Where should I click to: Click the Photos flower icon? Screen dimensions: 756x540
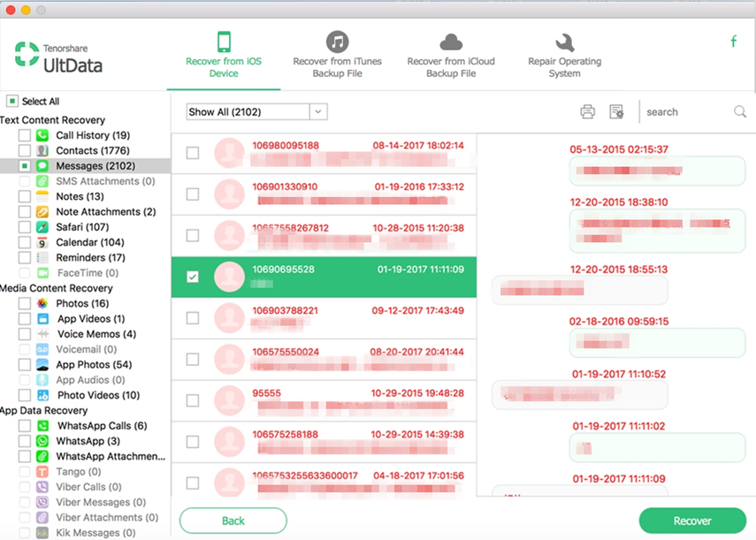point(42,303)
